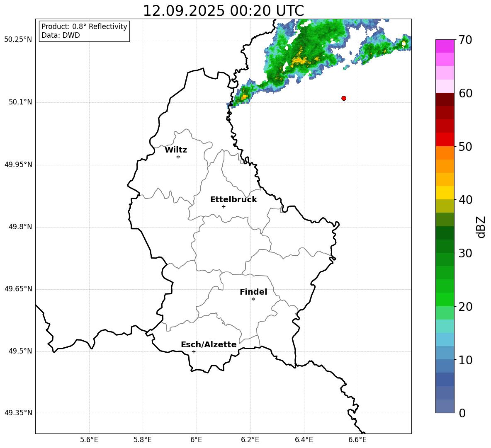Click the red dot radar marker
Viewport: 491px width, 448px height.
tap(344, 98)
